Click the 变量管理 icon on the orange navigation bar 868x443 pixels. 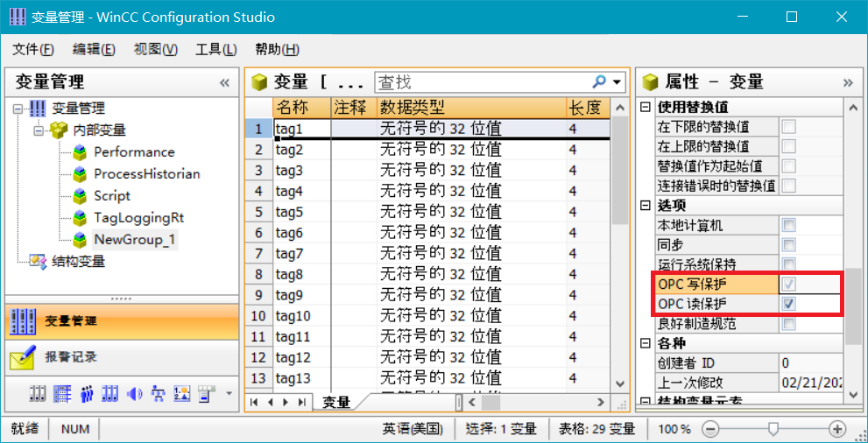[x=23, y=320]
